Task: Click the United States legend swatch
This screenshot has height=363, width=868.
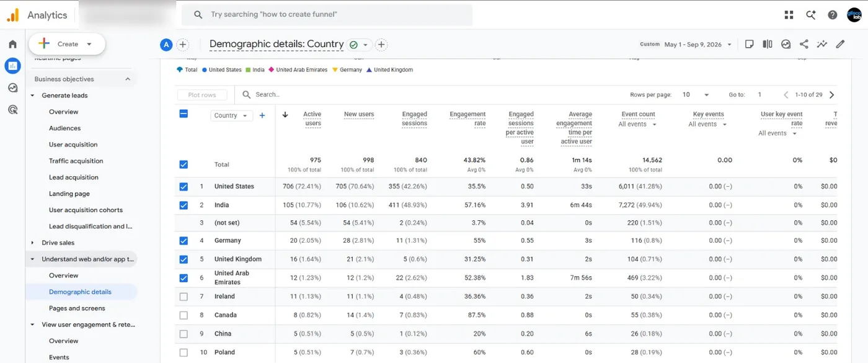Action: click(204, 70)
